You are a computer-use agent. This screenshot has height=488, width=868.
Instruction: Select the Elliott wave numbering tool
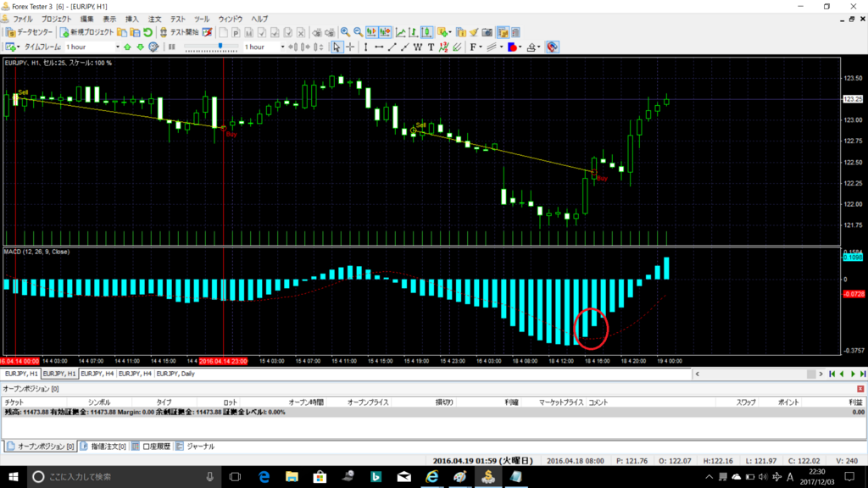pos(444,47)
